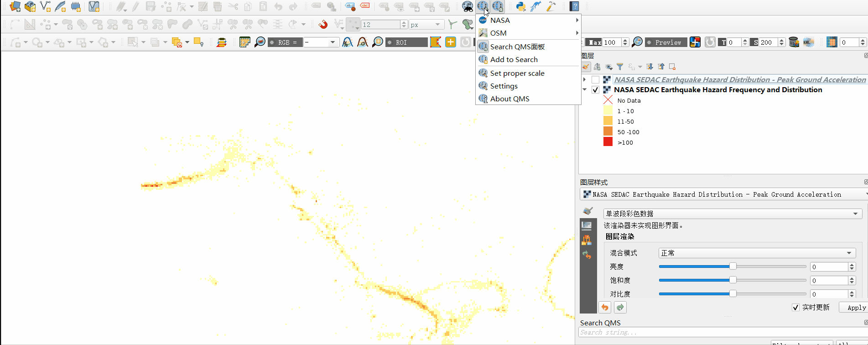Open the RGB composite combo box
Viewport: 868px width, 345px height.
pos(322,42)
